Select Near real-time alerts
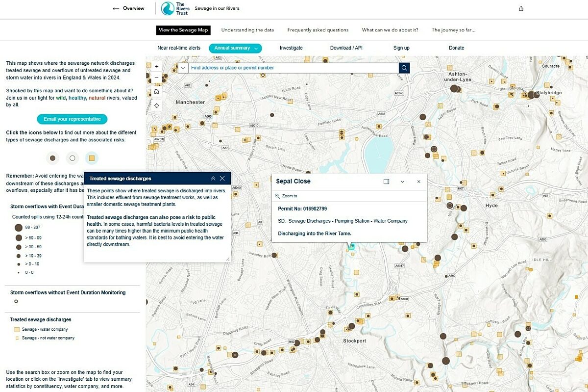The height and width of the screenshot is (392, 588). (x=179, y=48)
